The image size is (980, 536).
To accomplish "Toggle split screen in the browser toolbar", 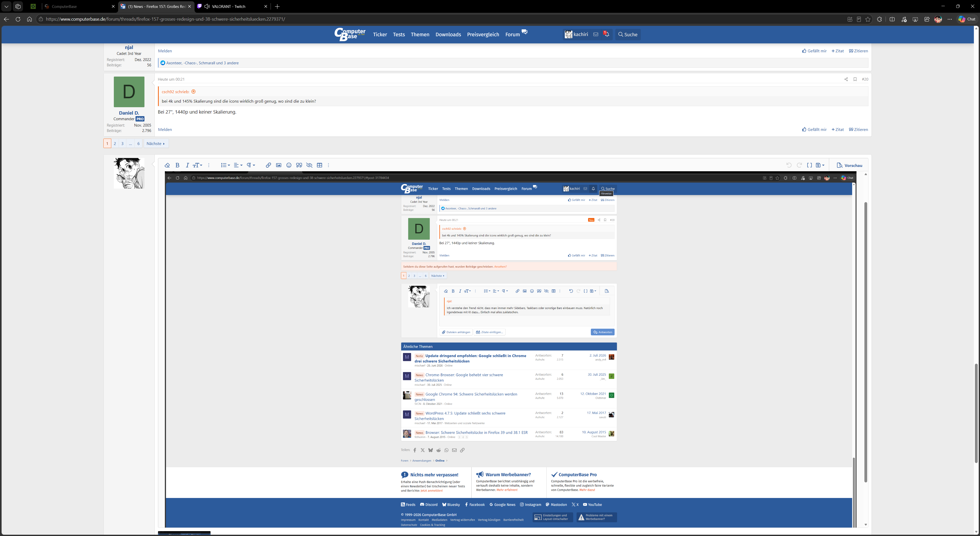I will [892, 19].
